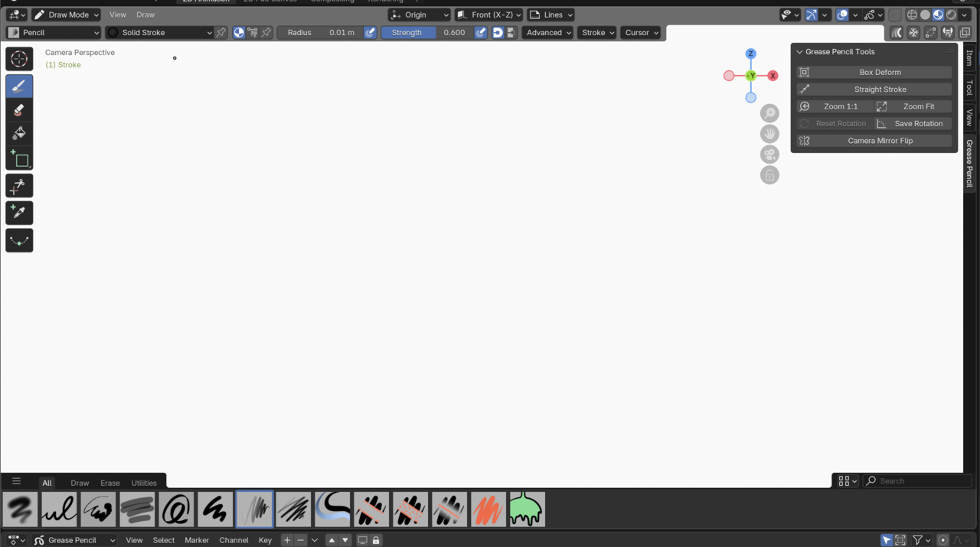Open the Select menu in dope sheet
This screenshot has height=547, width=980.
pos(164,540)
